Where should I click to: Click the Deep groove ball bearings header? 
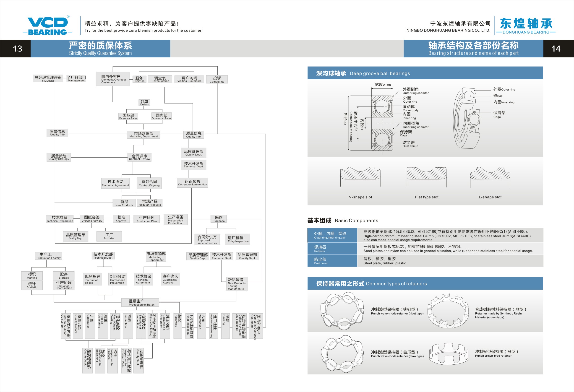point(425,73)
